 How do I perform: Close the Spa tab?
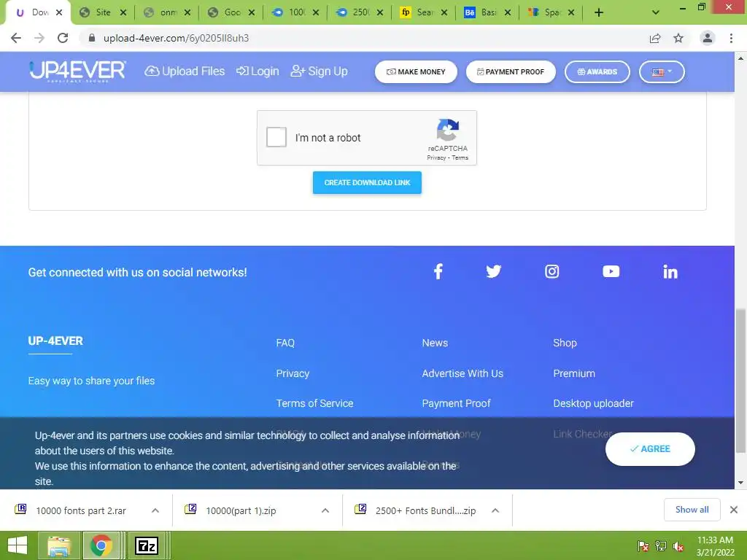point(570,13)
